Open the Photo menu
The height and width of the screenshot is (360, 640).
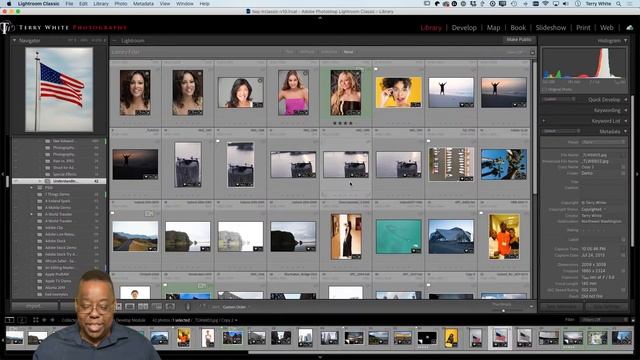click(120, 4)
